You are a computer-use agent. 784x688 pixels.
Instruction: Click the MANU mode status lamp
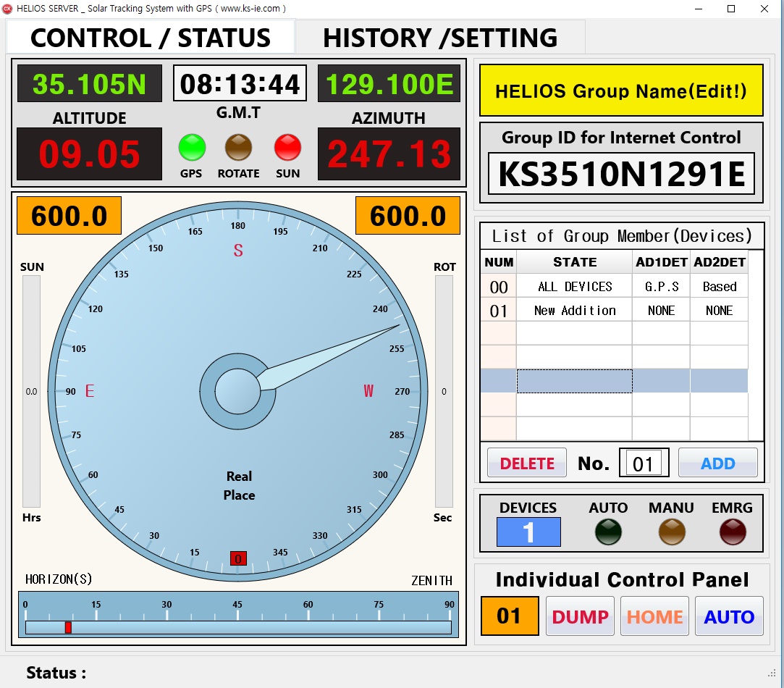[x=672, y=532]
